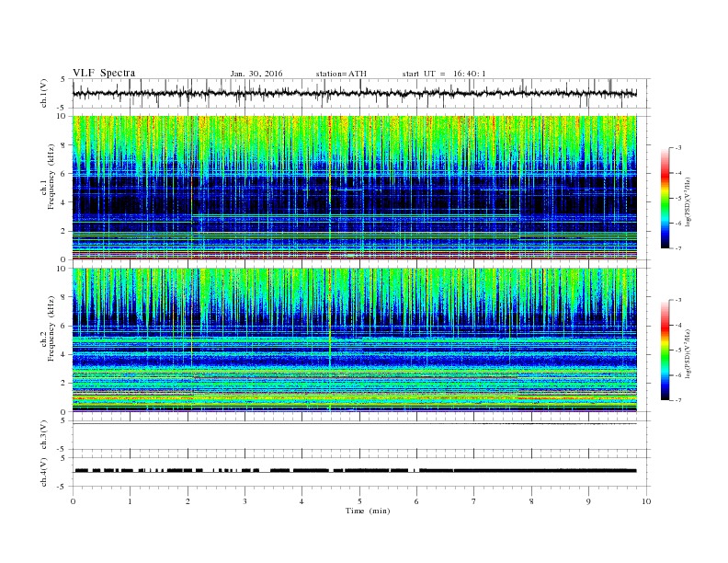Click time axis tick label '0'
Screen dimensions: 728x563
(73, 501)
